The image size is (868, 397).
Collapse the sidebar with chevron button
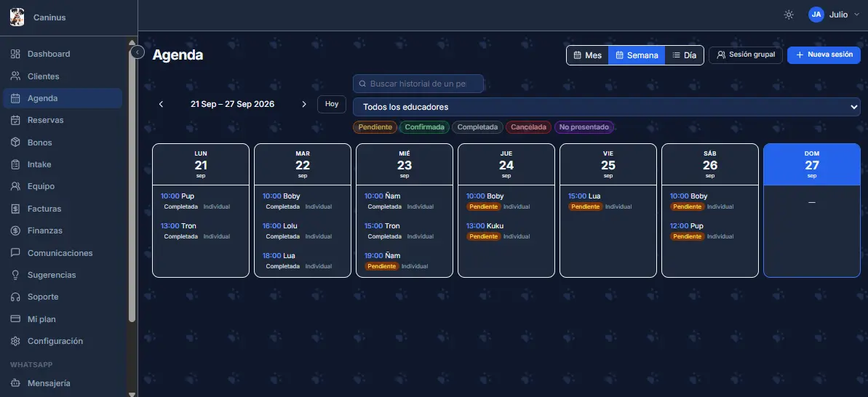pos(138,52)
